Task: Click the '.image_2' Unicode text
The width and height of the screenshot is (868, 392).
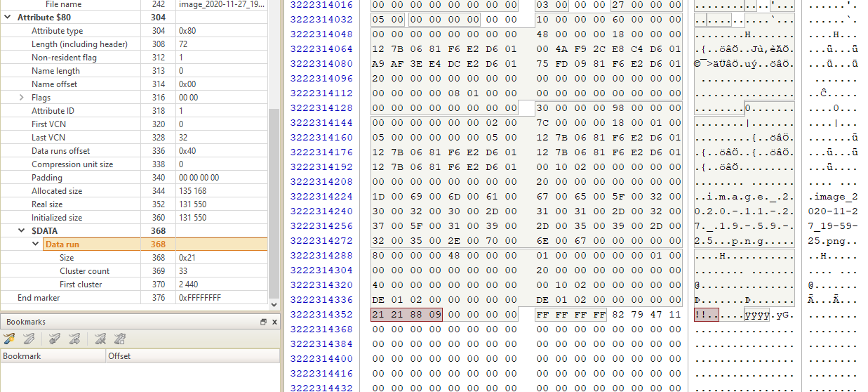Action: pos(833,196)
